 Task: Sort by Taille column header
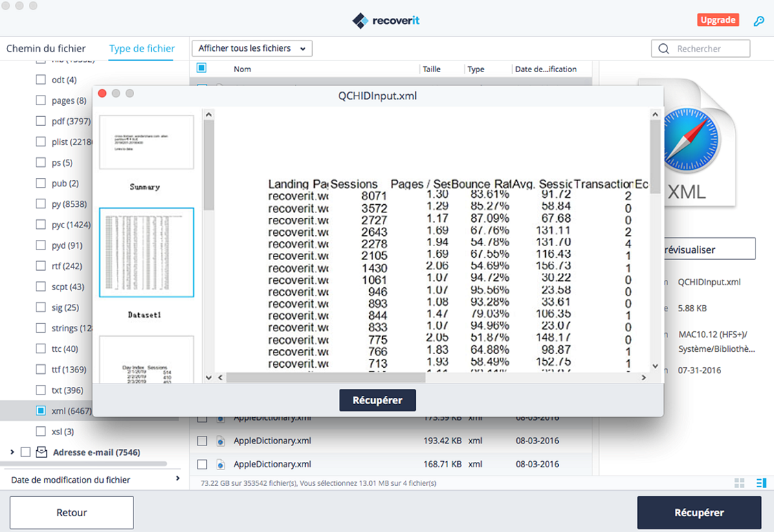point(432,69)
